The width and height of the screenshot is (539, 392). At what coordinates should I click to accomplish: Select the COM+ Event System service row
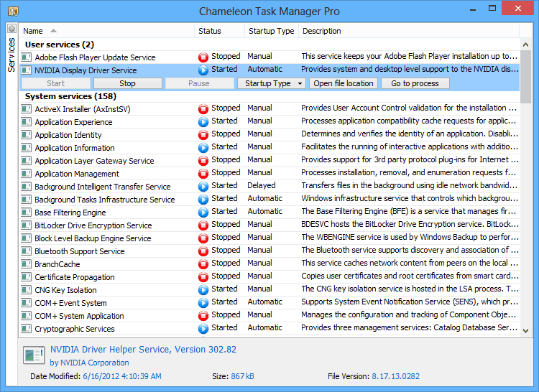70,303
